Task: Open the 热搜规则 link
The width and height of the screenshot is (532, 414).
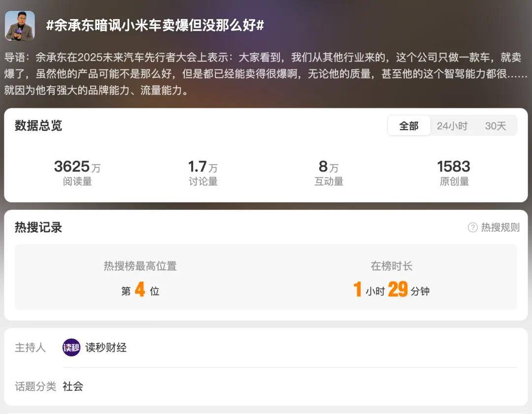Action: pyautogui.click(x=500, y=227)
